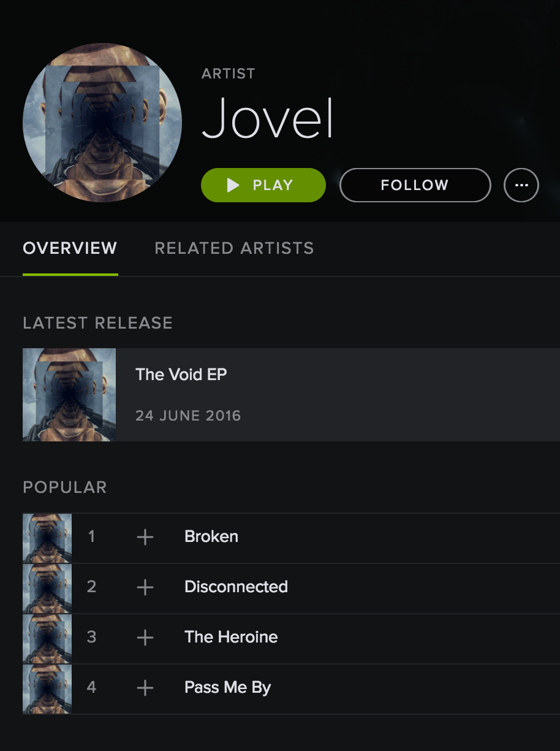Save Pass Me By with its plus icon
This screenshot has height=751, width=560.
coord(145,688)
